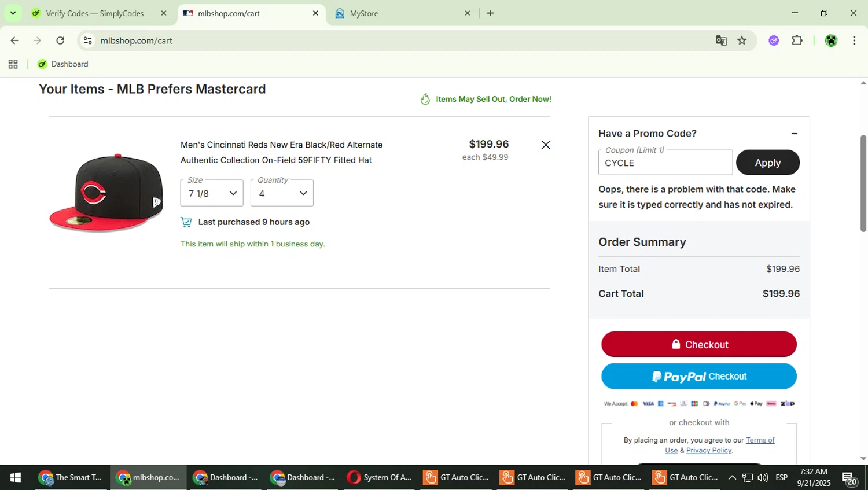
Task: Open the Privacy Policy link
Action: (x=709, y=450)
